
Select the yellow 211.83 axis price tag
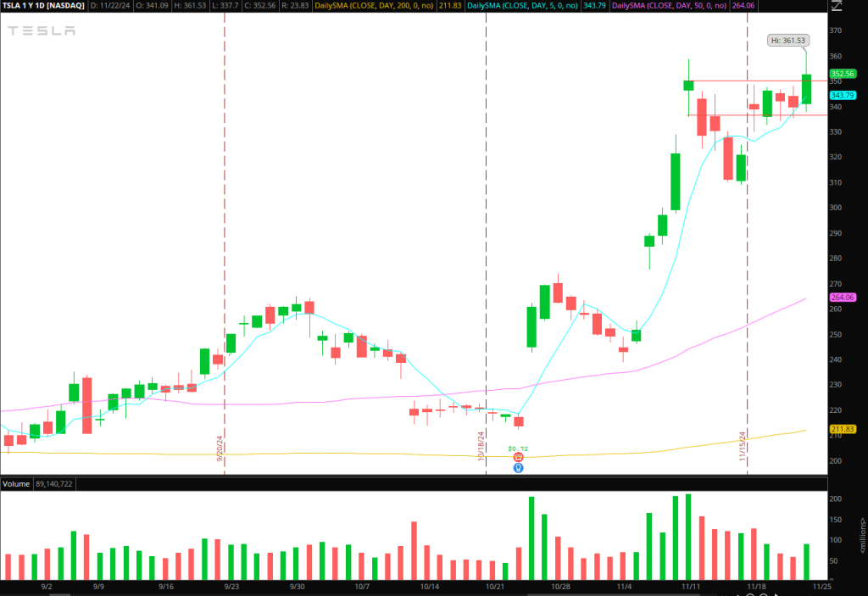(843, 429)
